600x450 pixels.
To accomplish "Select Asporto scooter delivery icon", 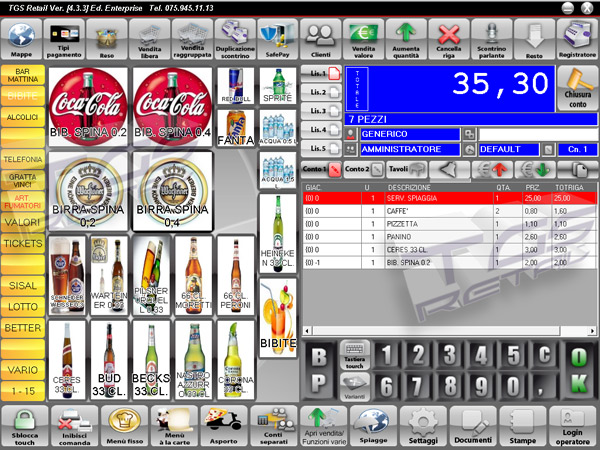I will tap(224, 426).
